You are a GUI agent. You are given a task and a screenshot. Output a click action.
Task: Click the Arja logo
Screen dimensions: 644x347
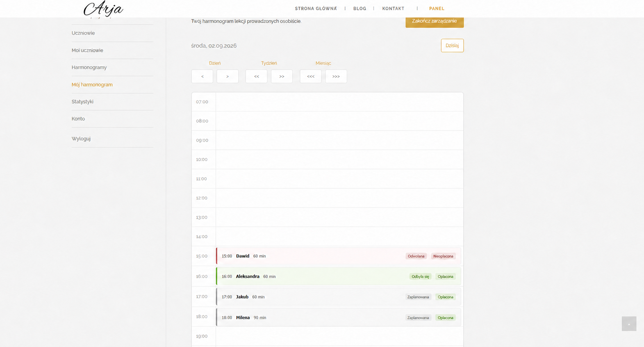pyautogui.click(x=103, y=9)
